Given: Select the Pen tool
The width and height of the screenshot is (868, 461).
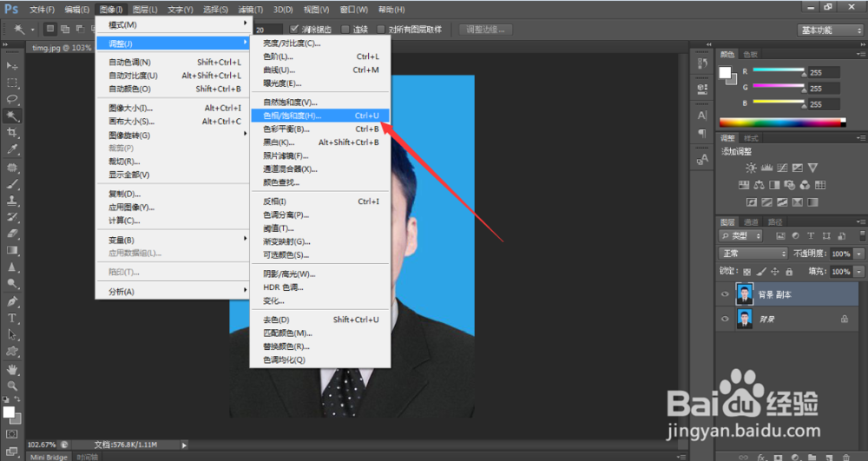Looking at the screenshot, I should 11,301.
